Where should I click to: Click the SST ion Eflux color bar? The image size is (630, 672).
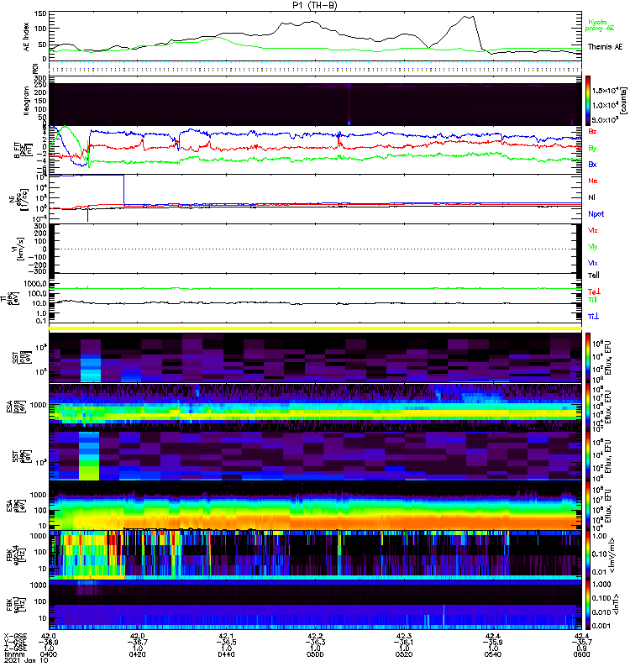click(x=588, y=358)
